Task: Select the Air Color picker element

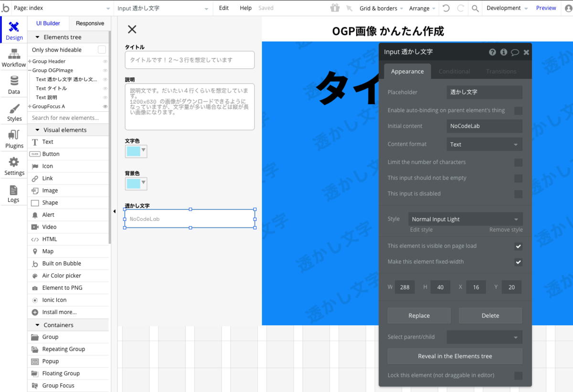Action: click(x=68, y=275)
